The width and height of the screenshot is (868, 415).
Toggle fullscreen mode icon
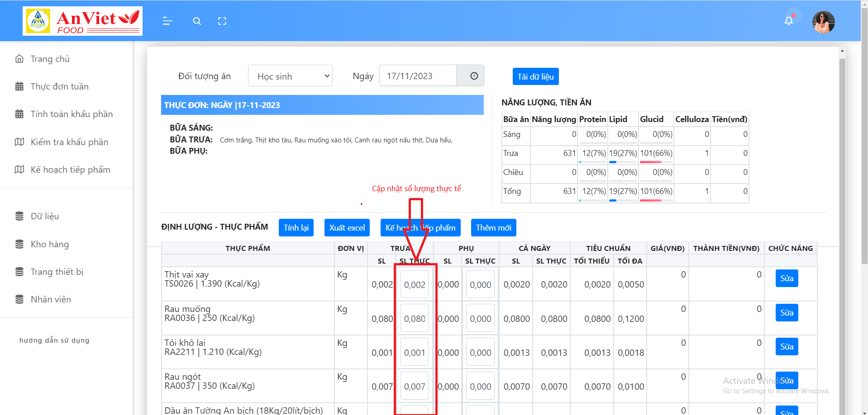click(222, 21)
